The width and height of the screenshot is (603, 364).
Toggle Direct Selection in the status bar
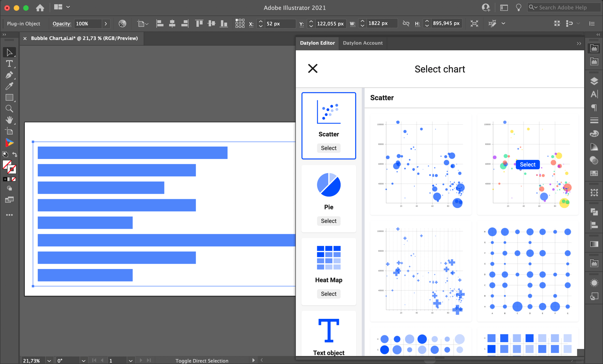201,360
